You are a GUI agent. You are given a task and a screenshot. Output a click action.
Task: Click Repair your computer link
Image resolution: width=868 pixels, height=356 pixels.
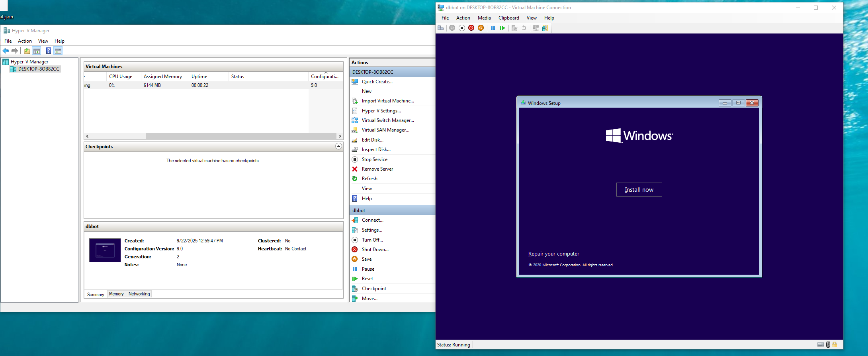(553, 254)
